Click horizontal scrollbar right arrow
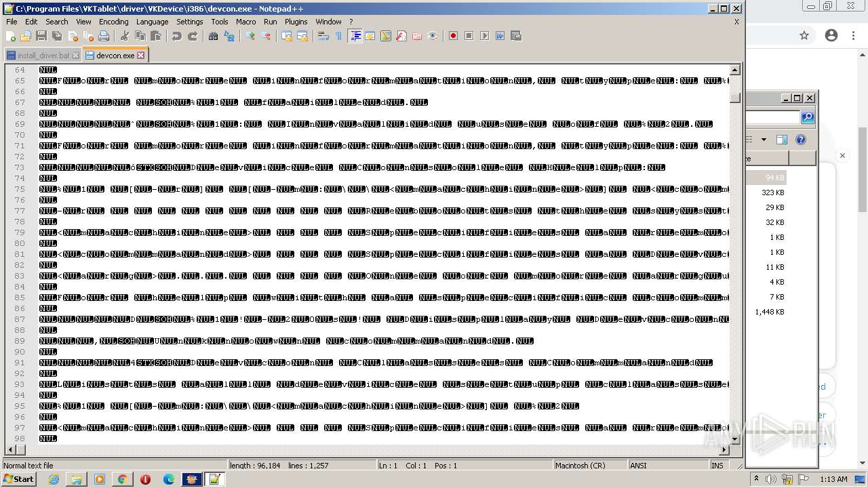The height and width of the screenshot is (488, 868). click(724, 450)
